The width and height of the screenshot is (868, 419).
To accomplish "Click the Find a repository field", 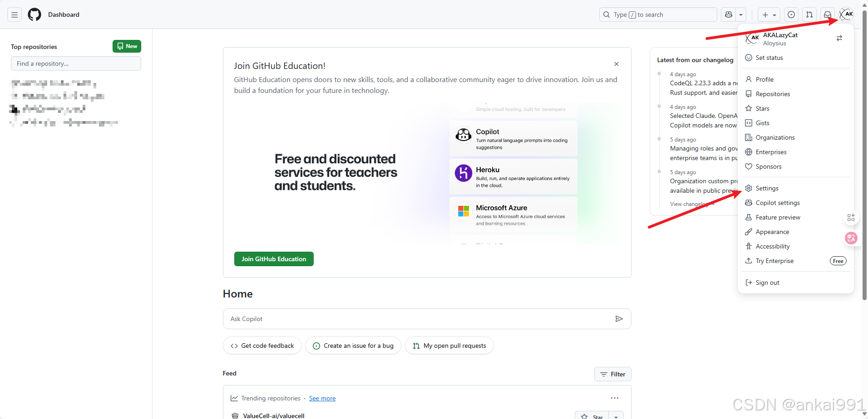I will click(76, 63).
